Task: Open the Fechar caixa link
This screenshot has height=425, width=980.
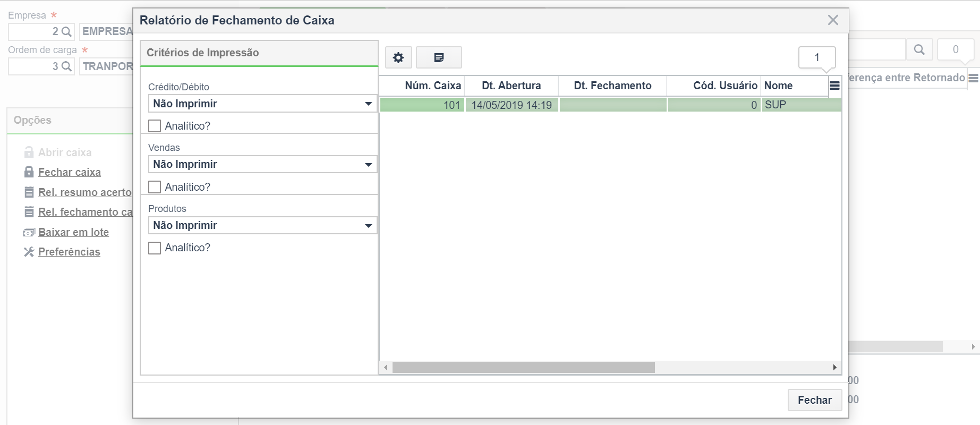Action: [x=70, y=172]
